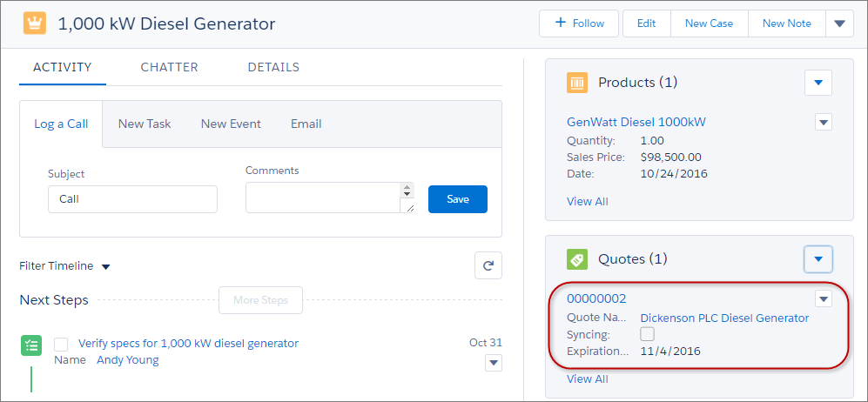Click View All under Products
The width and height of the screenshot is (868, 402).
[588, 201]
